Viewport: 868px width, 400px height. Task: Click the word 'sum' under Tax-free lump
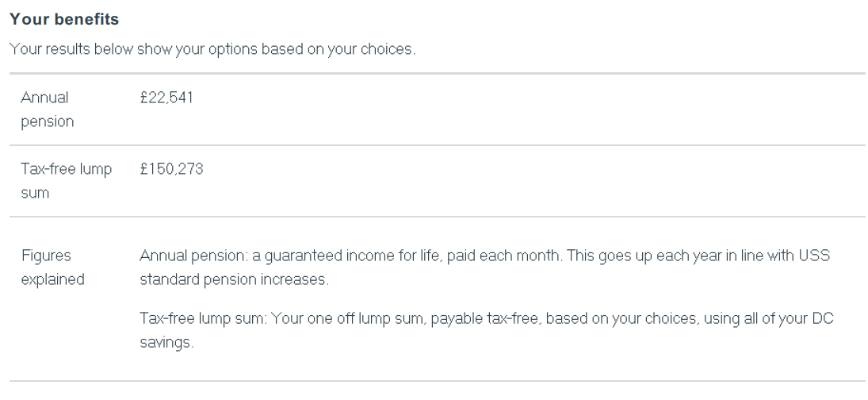[35, 193]
